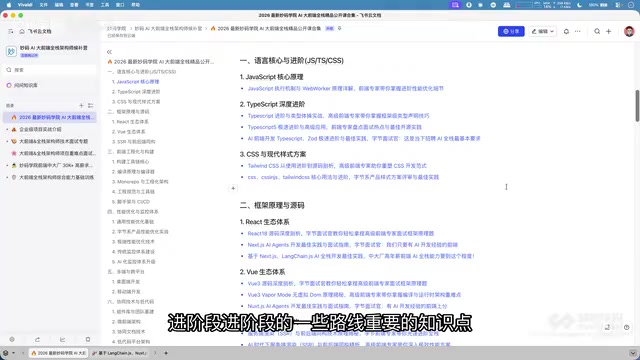Open the JavaScript 执行机制与 WebWorker link
The image size is (640, 360).
click(345, 88)
